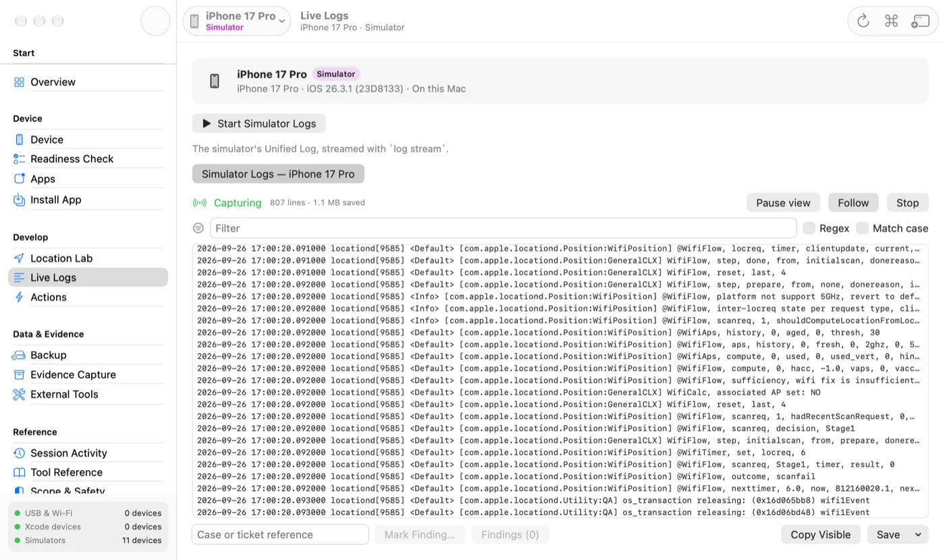Click the refresh icon in the toolbar
Screen dimensions: 945x560
(863, 21)
